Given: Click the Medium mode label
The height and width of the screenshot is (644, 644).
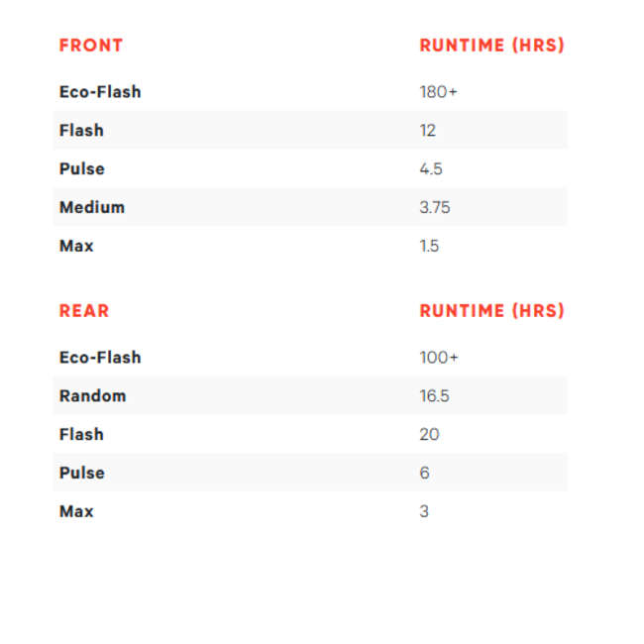Looking at the screenshot, I should 92,208.
